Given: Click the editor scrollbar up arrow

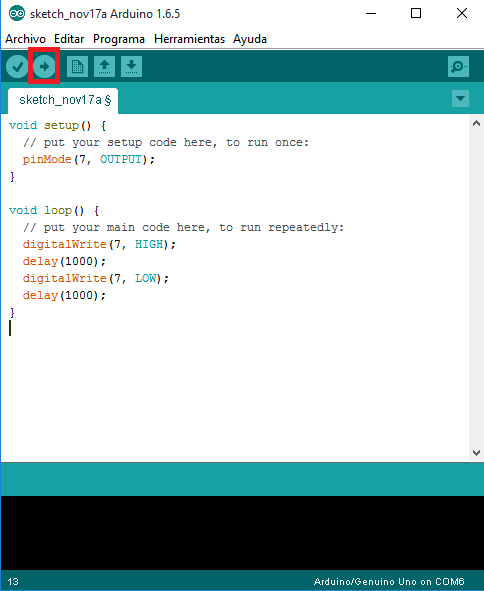Looking at the screenshot, I should [476, 123].
